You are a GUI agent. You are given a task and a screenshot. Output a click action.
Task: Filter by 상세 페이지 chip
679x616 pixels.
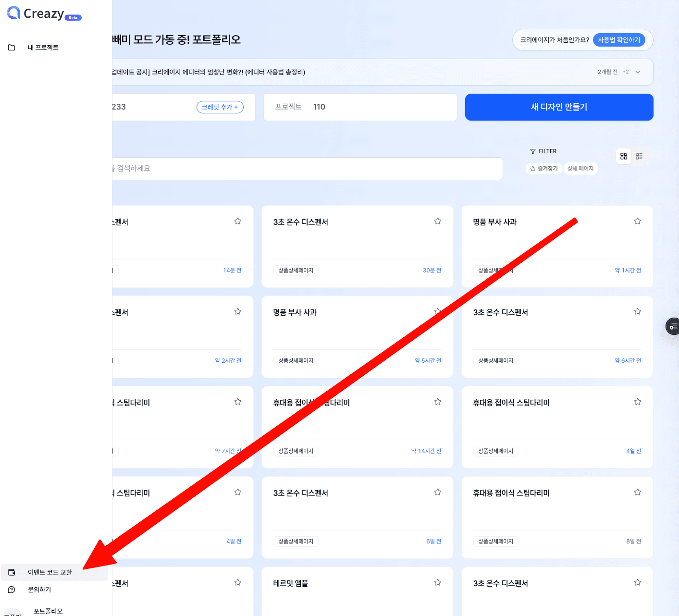(x=580, y=169)
